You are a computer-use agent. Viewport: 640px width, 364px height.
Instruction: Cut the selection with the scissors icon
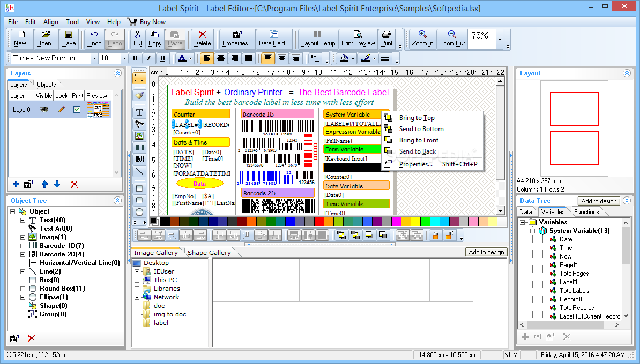[138, 39]
